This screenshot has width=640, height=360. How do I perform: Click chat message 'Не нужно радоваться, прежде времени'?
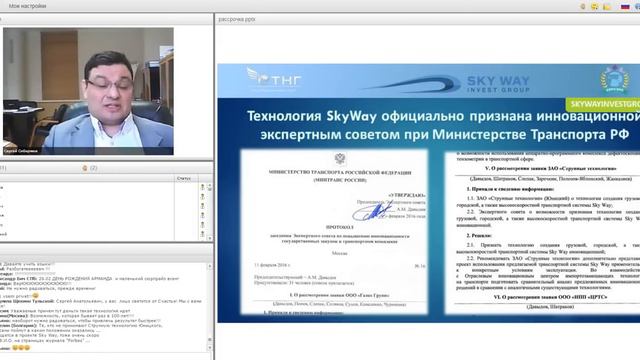(x=51, y=288)
